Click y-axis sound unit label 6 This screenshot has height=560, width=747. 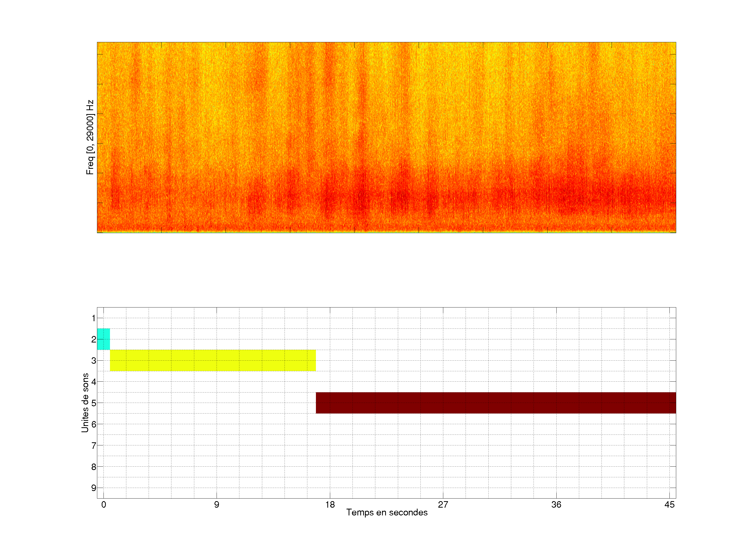pyautogui.click(x=94, y=424)
